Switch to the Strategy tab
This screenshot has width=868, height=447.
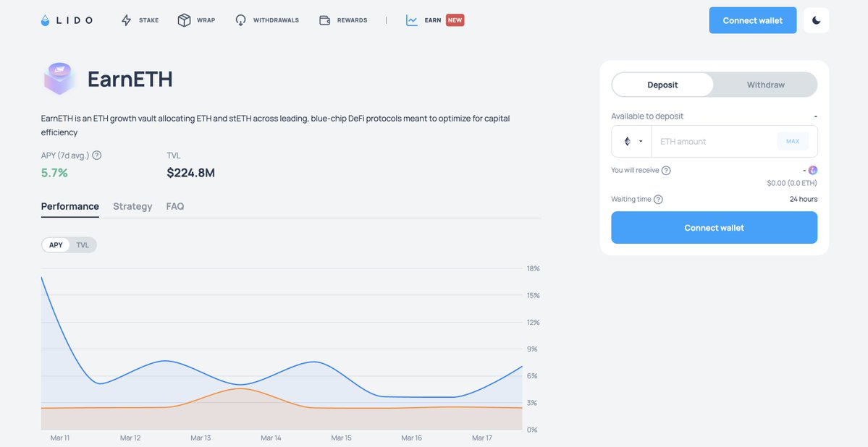[132, 206]
